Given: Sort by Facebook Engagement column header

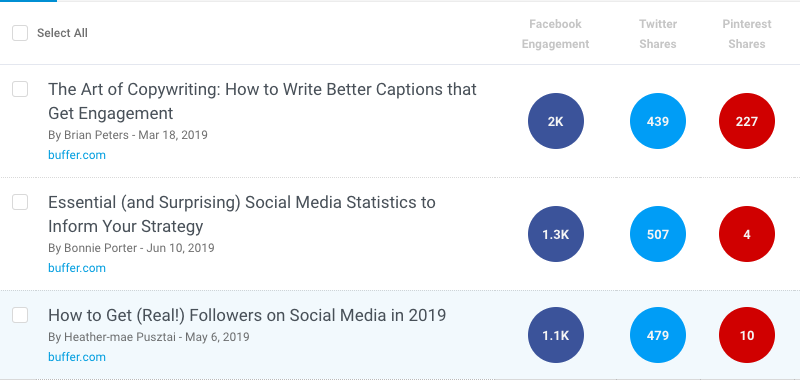Looking at the screenshot, I should pos(555,34).
